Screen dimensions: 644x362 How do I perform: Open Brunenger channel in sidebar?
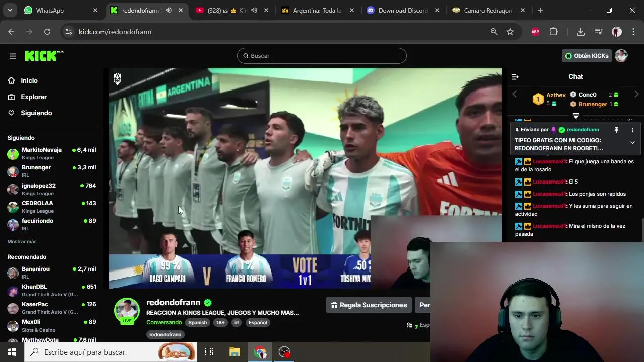[x=51, y=171]
